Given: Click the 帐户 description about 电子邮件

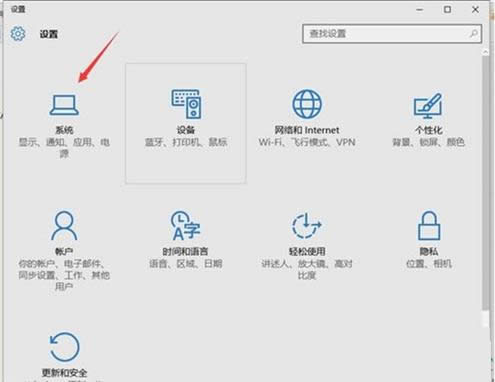Looking at the screenshot, I should (64, 275).
